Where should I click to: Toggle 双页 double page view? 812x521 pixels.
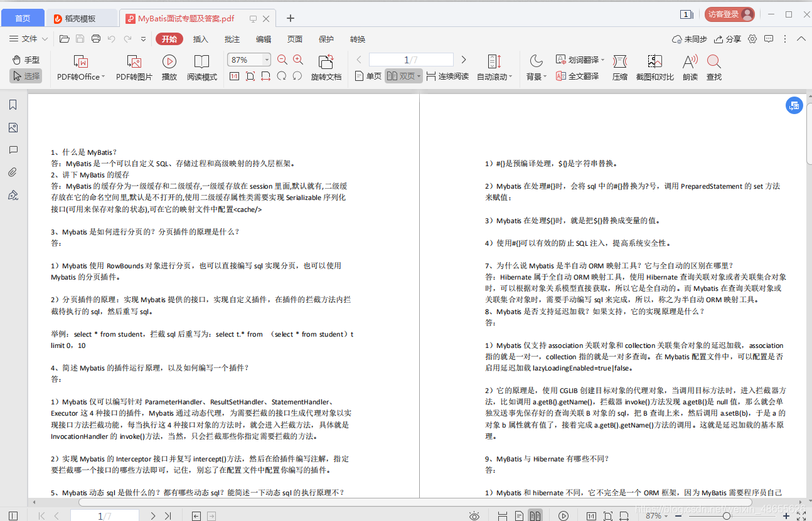tap(403, 76)
